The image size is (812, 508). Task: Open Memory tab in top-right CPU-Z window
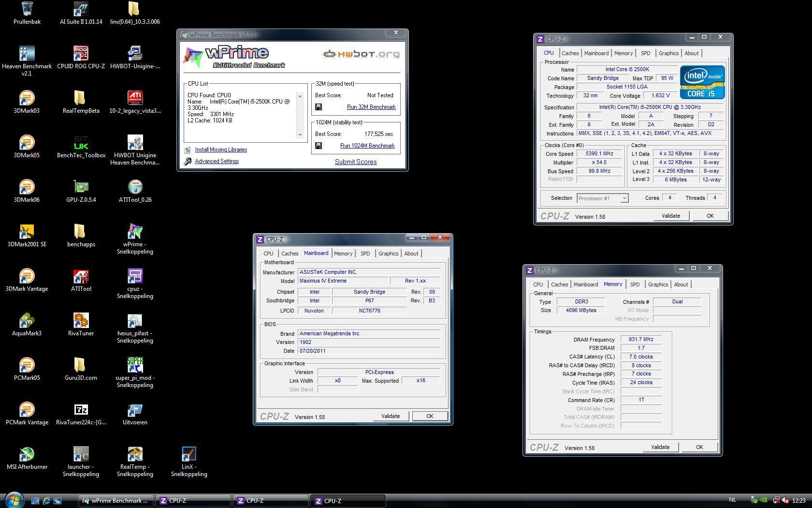tap(623, 53)
